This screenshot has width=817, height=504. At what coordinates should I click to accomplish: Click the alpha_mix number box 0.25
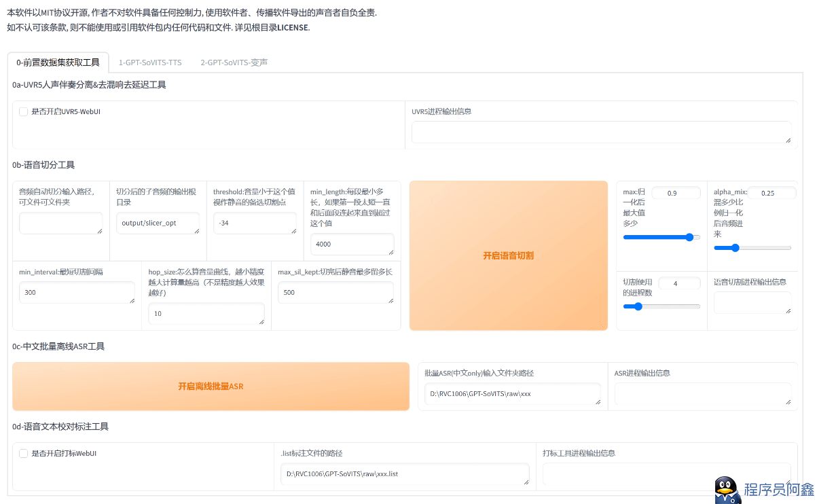click(771, 193)
